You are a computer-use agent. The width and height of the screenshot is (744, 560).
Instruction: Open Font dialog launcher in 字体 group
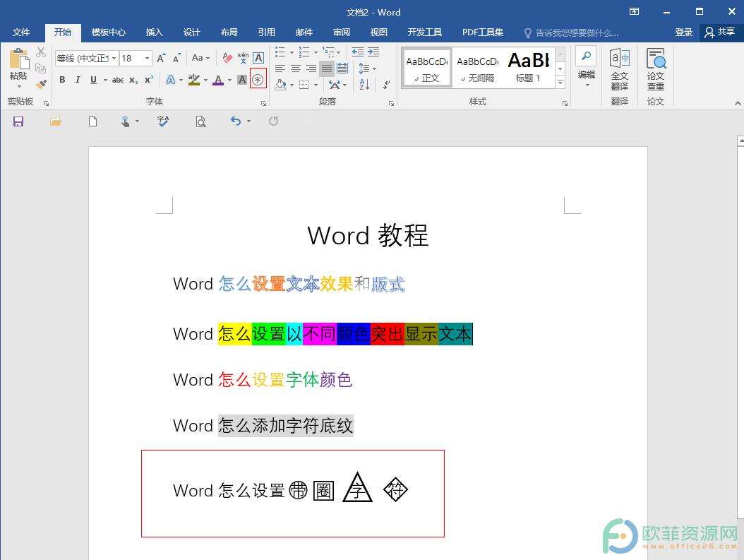263,103
